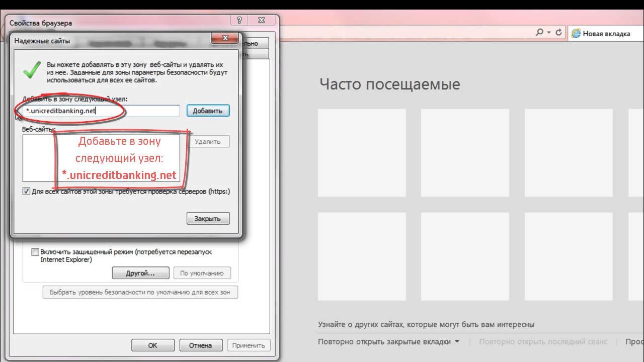Screen dimensions: 644x362
Task: Open Повторно открыть закрытые вкладки dropdown
Action: coord(389,342)
